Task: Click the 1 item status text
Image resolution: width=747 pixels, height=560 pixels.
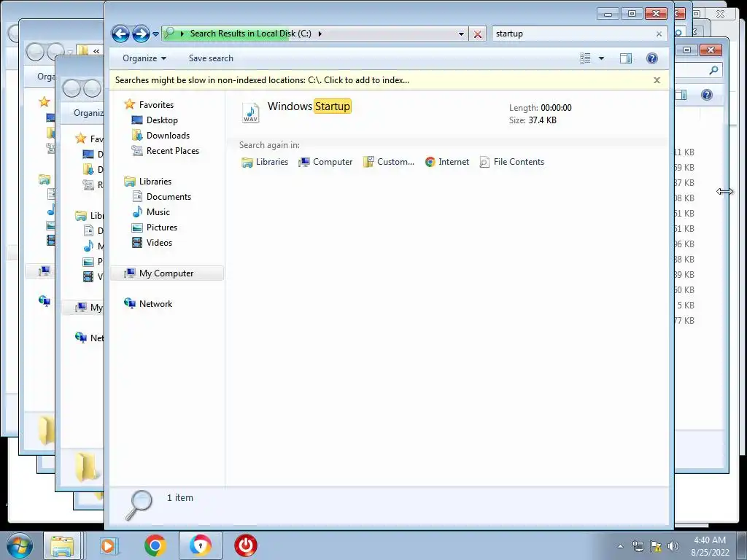Action: (180, 497)
